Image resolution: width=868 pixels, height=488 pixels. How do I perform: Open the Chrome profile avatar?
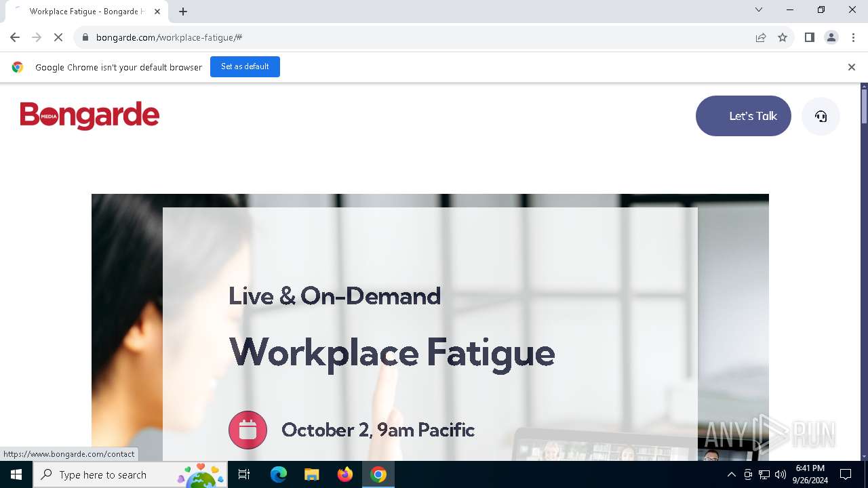pos(831,37)
